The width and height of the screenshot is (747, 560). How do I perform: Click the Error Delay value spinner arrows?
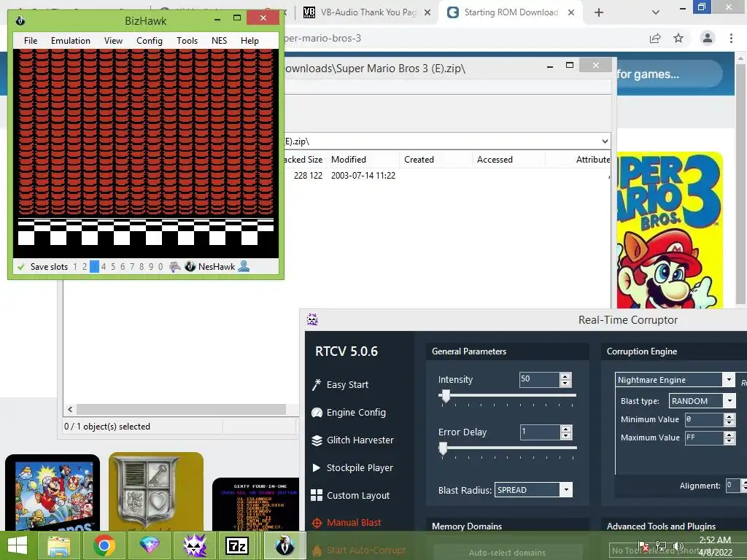pyautogui.click(x=565, y=432)
